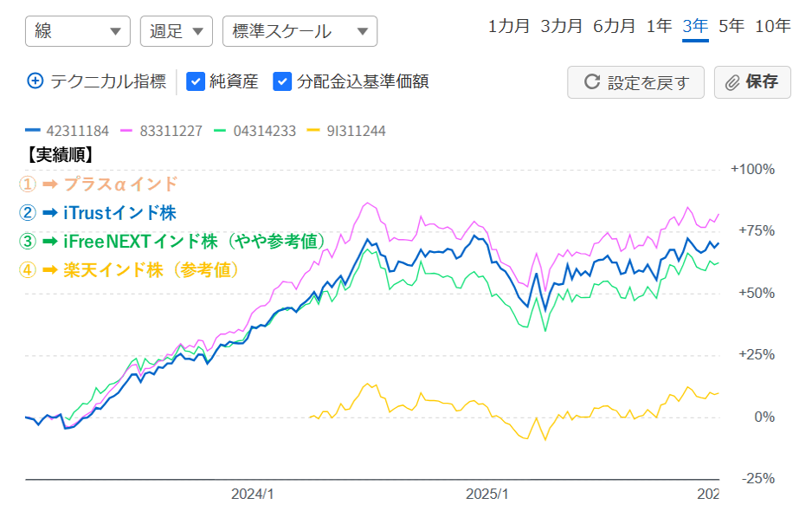The image size is (812, 511).
Task: Toggle the 純資産 checkbox
Action: click(196, 81)
